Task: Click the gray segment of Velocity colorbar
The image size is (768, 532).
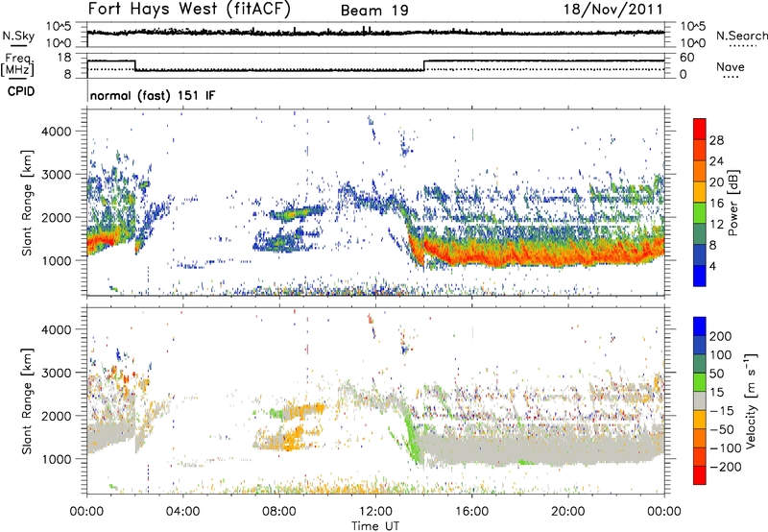Action: [x=700, y=400]
